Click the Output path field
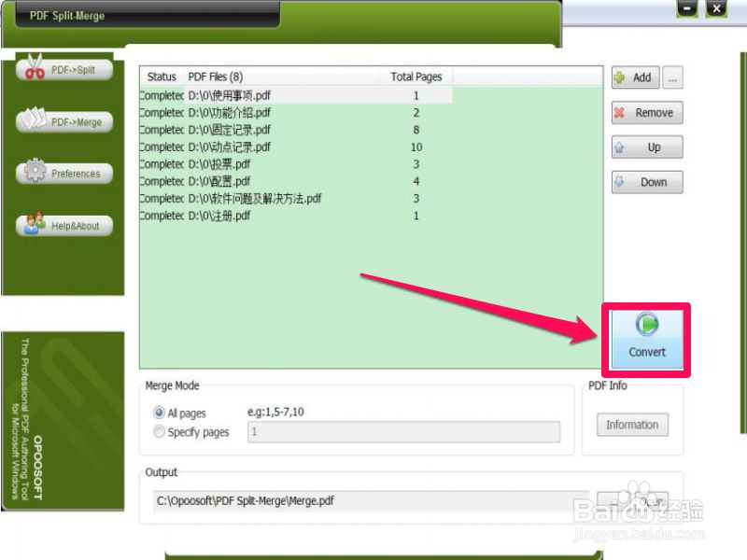This screenshot has width=747, height=560. pyautogui.click(x=371, y=501)
